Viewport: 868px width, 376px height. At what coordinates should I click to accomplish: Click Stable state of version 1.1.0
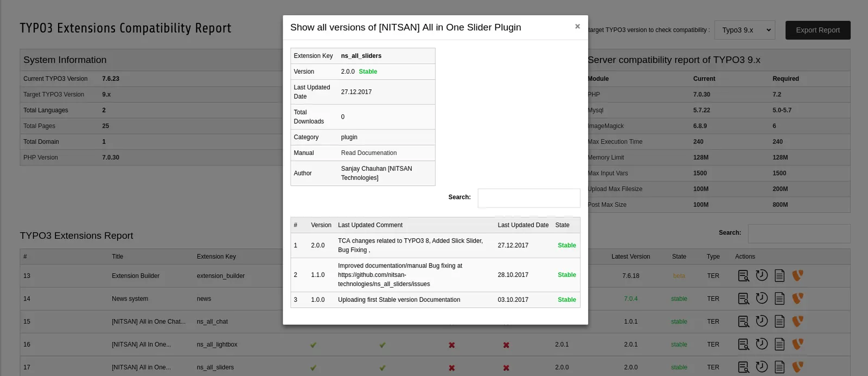[x=566, y=275]
